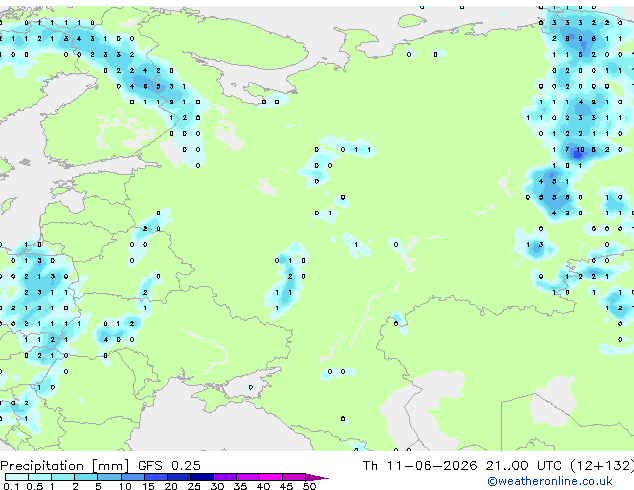
Task: Click the legend label '15'
Action: 148,486
